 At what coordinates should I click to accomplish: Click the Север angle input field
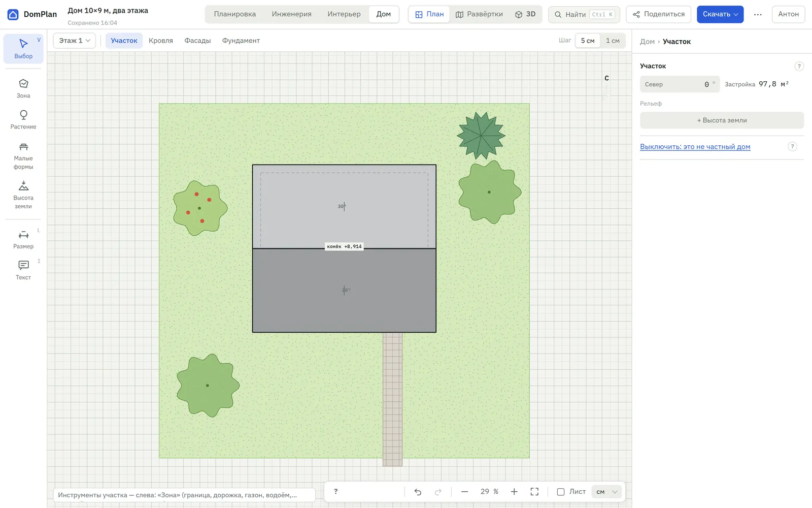[x=680, y=84]
